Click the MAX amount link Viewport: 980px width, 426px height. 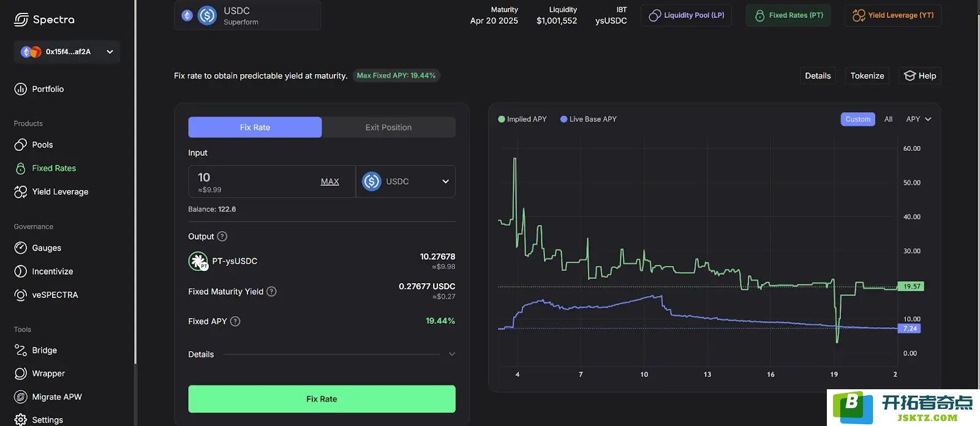tap(330, 181)
